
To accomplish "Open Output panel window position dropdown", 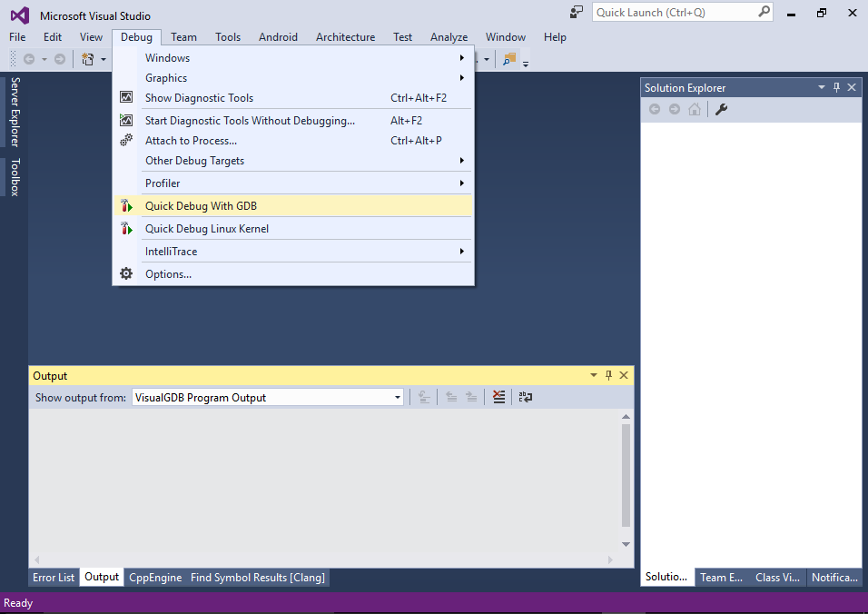I will [x=594, y=375].
